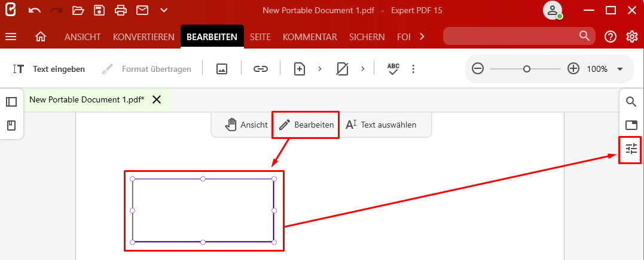The image size is (644, 260).
Task: Open the right sidebar search icon
Action: [x=631, y=102]
